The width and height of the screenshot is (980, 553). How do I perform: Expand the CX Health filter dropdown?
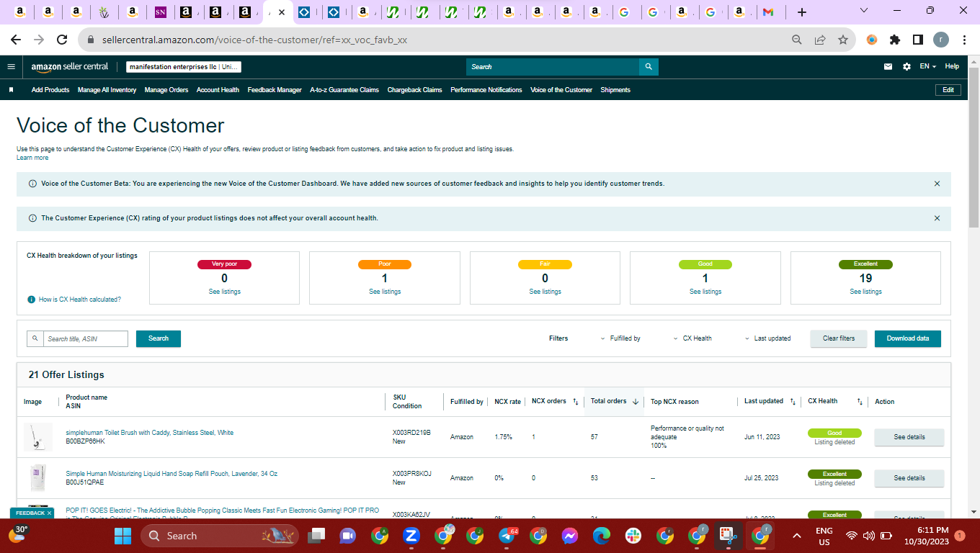[x=692, y=338]
